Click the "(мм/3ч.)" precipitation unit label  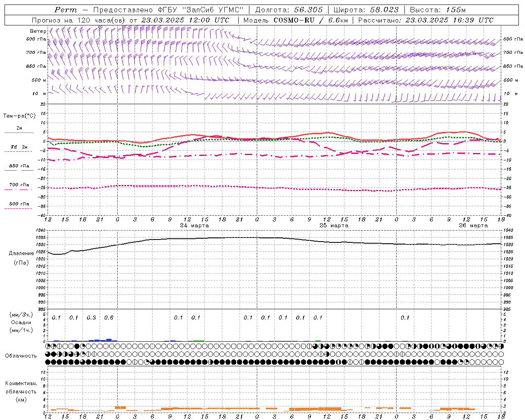click(x=21, y=315)
